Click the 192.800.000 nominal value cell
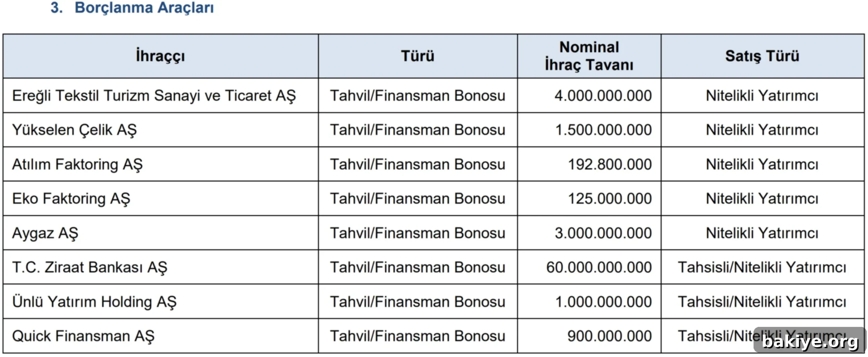This screenshot has width=868, height=357. (x=589, y=164)
